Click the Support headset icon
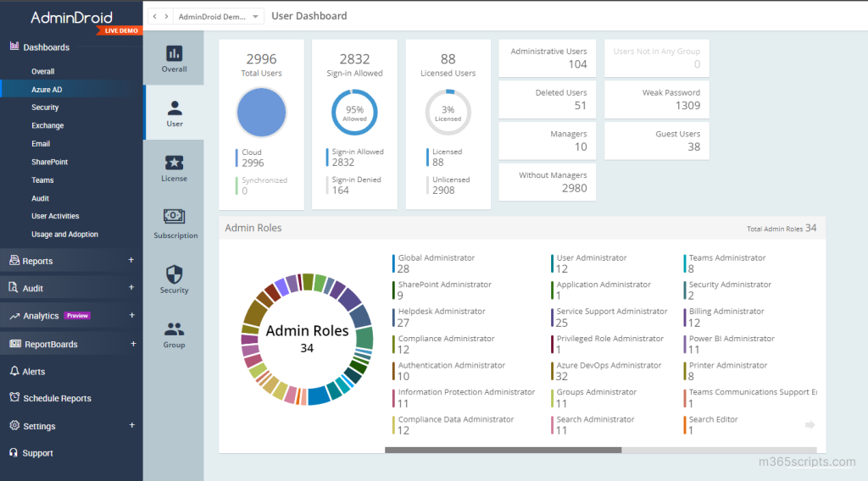 pyautogui.click(x=14, y=452)
